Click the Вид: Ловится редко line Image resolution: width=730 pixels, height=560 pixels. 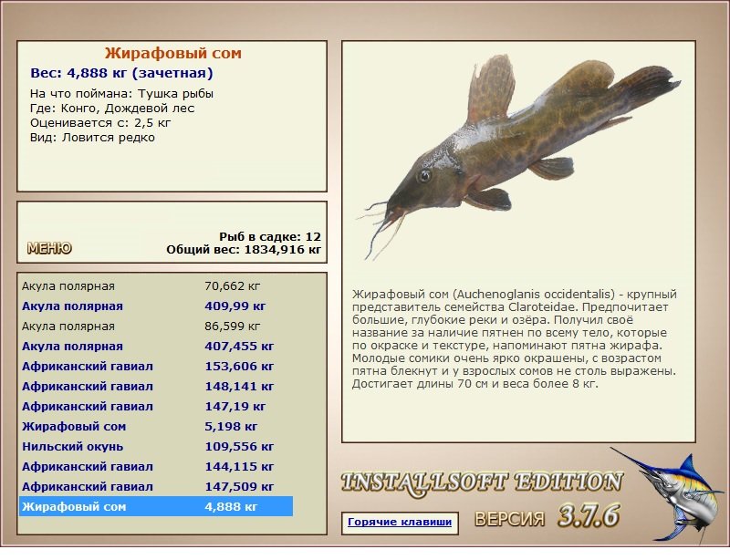tap(92, 138)
